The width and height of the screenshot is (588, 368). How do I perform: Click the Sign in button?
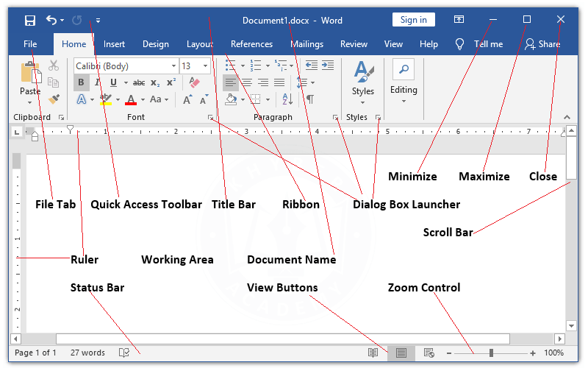(413, 21)
